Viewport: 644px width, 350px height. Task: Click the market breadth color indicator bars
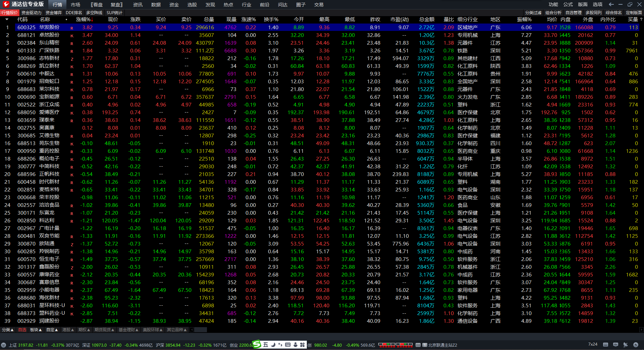(395, 345)
